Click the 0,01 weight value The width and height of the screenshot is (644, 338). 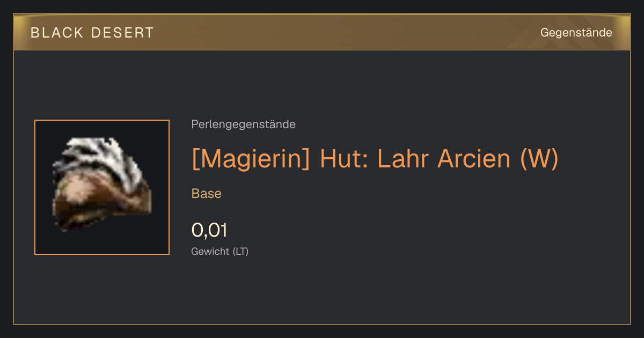click(209, 230)
